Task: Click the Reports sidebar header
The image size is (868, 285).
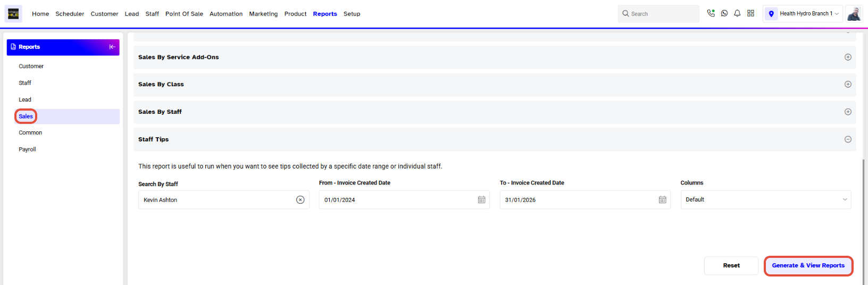Action: click(x=63, y=47)
